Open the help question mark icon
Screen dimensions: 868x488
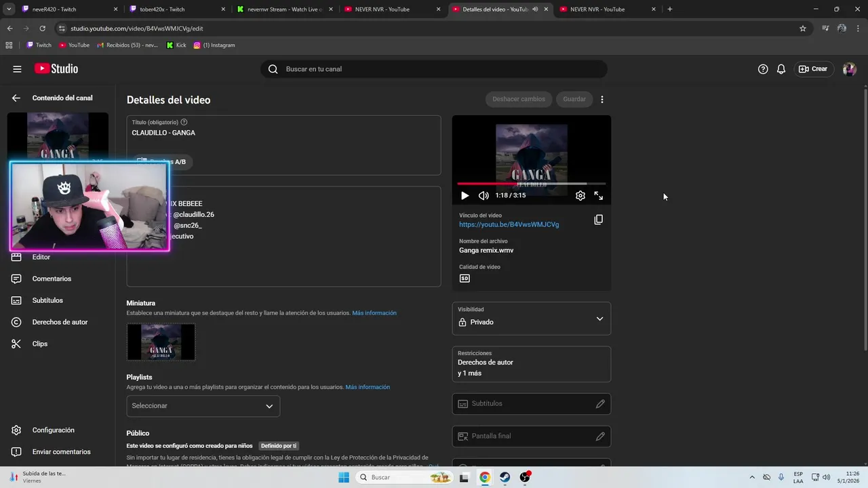[763, 69]
